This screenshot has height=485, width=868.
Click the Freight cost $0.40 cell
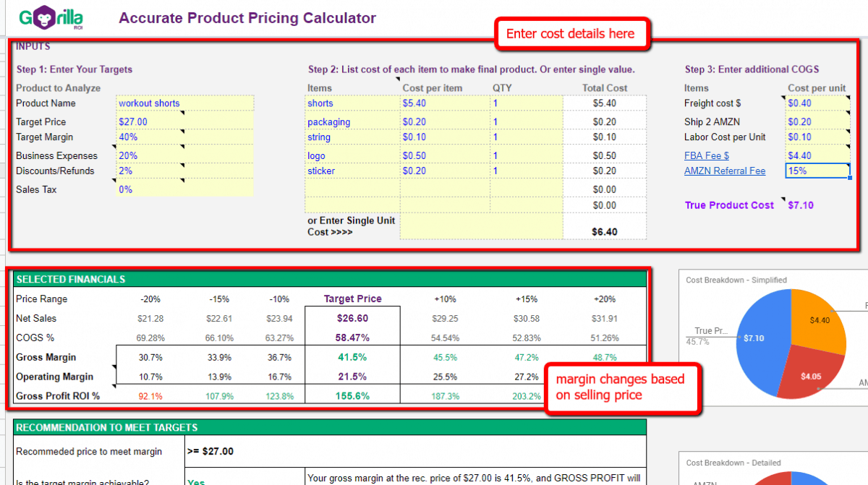[x=816, y=103]
